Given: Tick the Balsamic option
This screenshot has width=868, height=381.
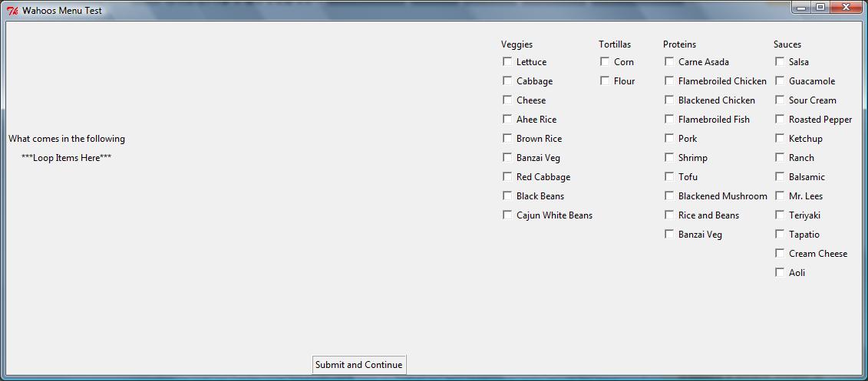Looking at the screenshot, I should [x=780, y=176].
